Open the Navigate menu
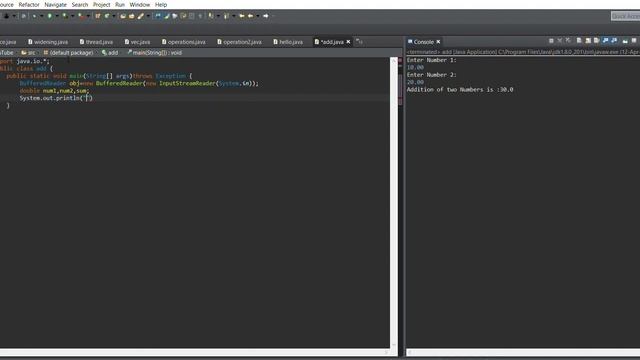Viewport: 640px width, 360px height. point(56,5)
